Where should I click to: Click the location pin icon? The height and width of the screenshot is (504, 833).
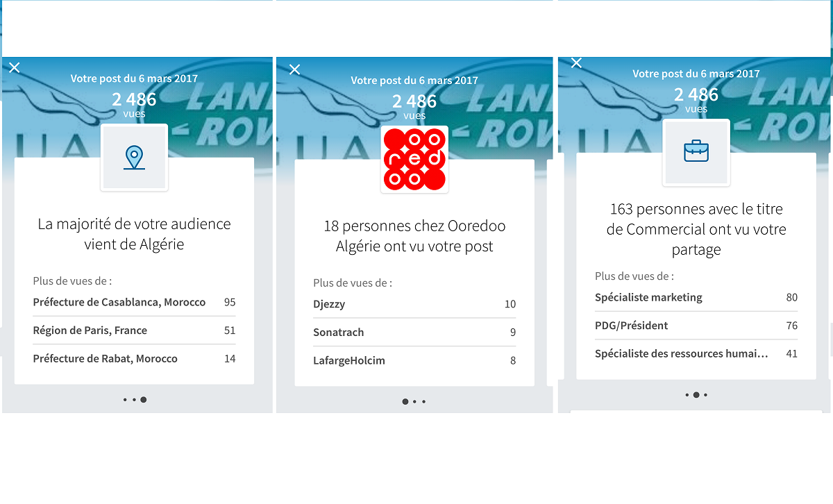click(134, 158)
